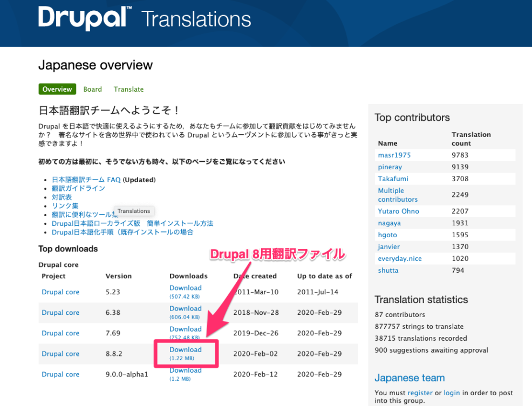Click the Top downloads heading
The width and height of the screenshot is (532, 406).
[68, 249]
